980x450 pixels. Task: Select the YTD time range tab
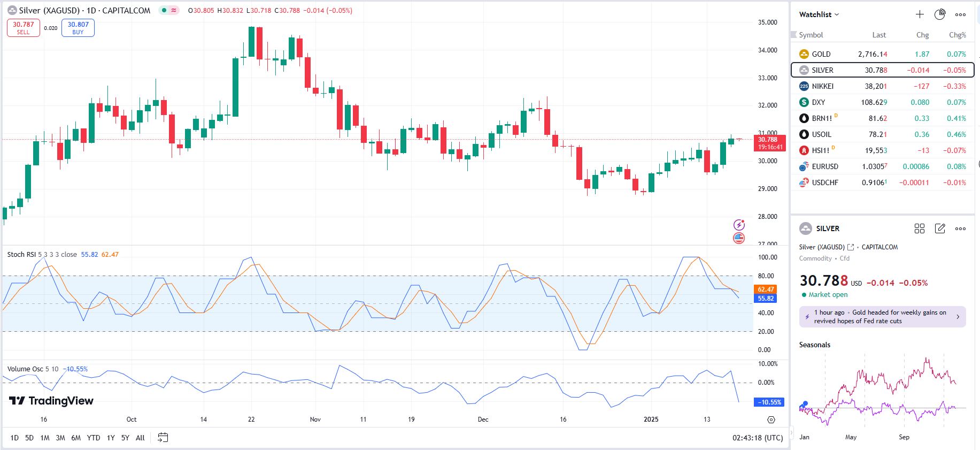point(94,438)
